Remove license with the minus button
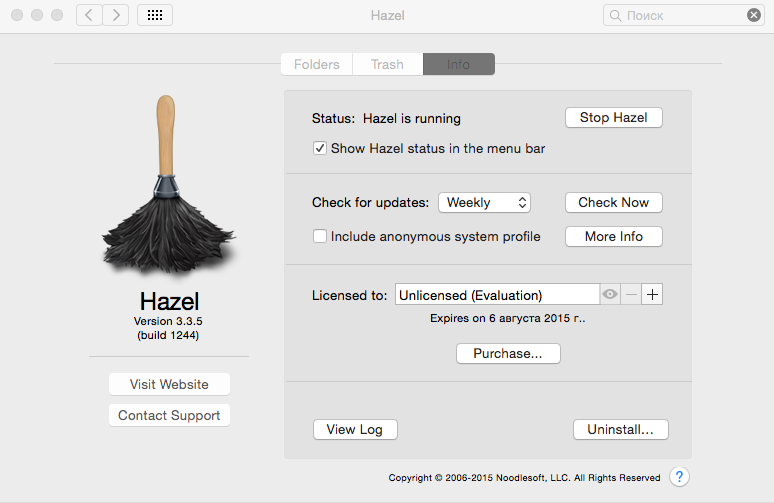The height and width of the screenshot is (503, 774). pos(632,294)
